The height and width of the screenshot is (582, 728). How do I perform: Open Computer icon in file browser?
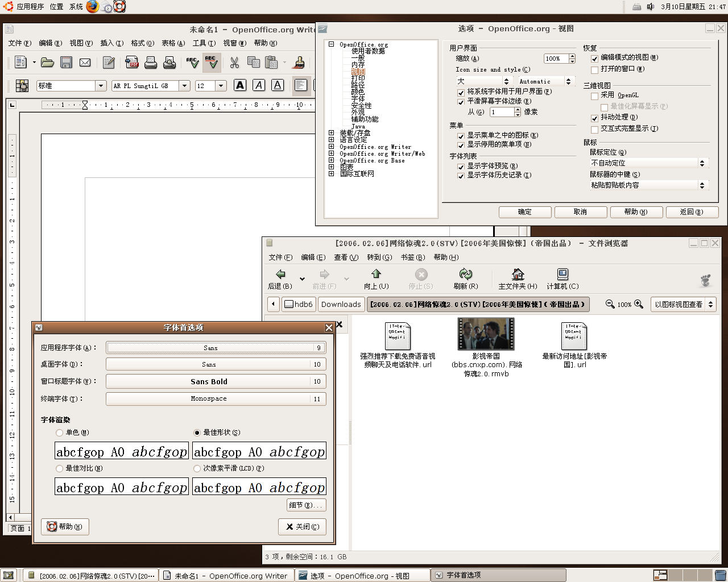tap(562, 278)
